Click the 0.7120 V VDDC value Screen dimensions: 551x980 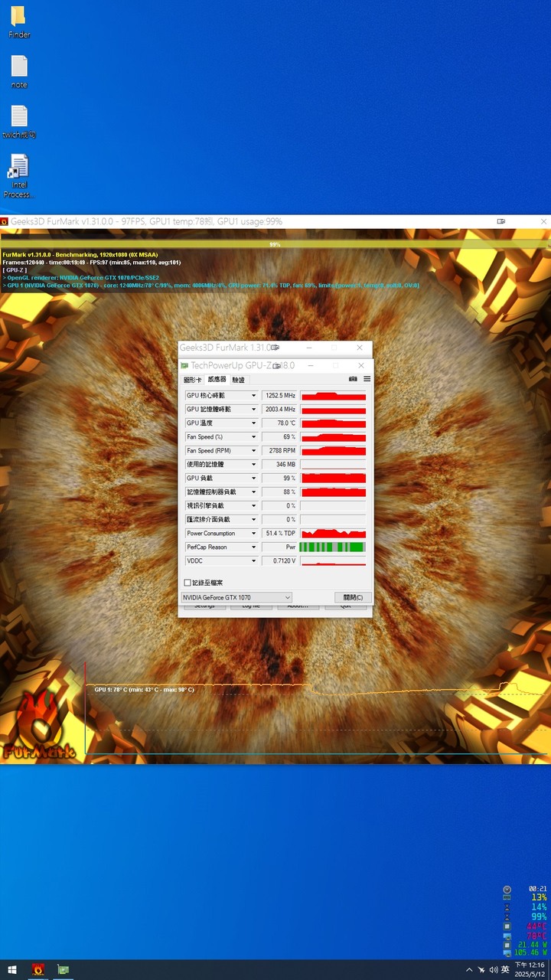pyautogui.click(x=279, y=561)
